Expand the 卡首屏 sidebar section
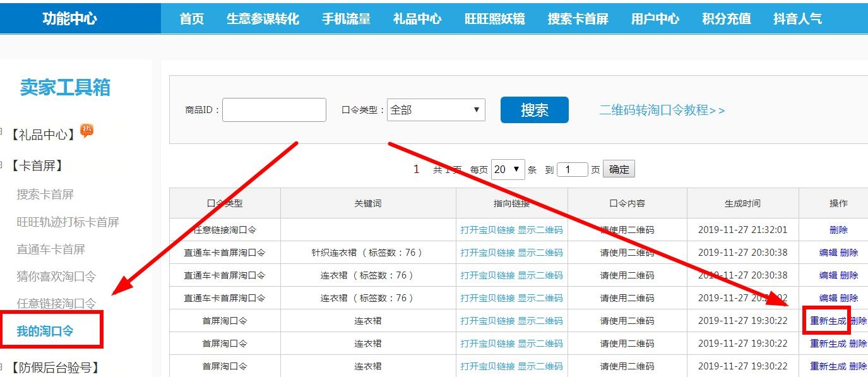 point(37,165)
